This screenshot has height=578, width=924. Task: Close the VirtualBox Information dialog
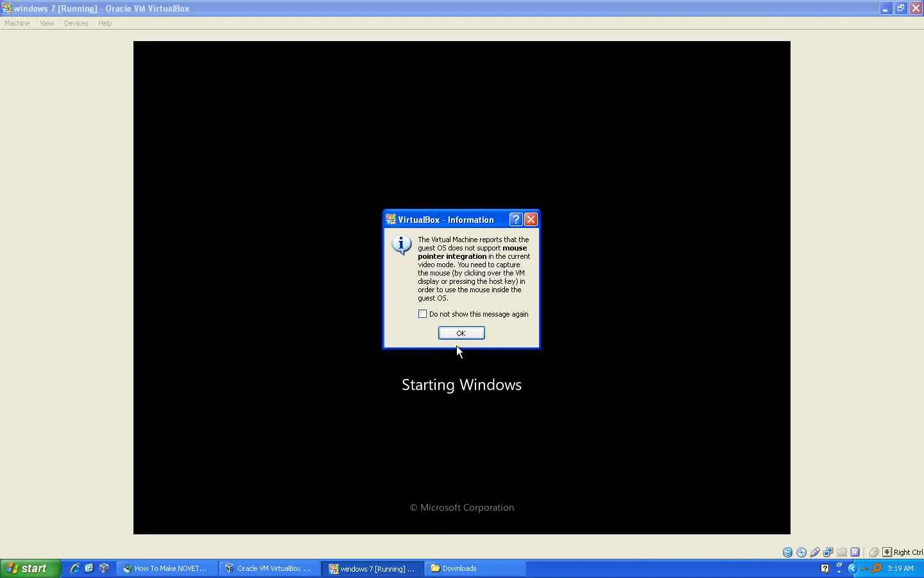[531, 220]
